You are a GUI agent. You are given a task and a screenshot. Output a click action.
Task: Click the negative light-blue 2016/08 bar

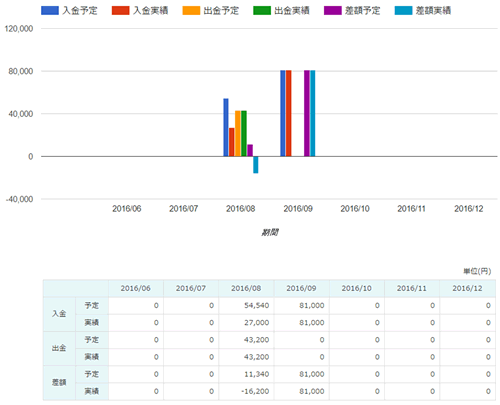(255, 165)
